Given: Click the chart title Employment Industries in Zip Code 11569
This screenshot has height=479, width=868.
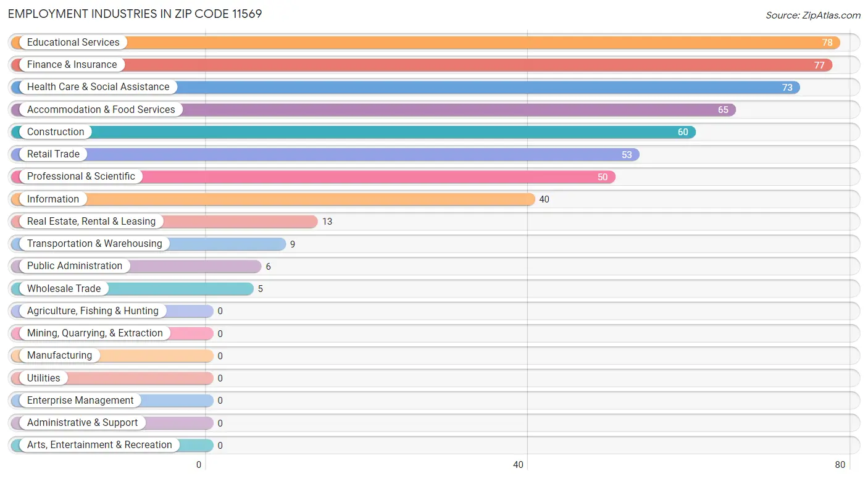Looking at the screenshot, I should click(135, 14).
